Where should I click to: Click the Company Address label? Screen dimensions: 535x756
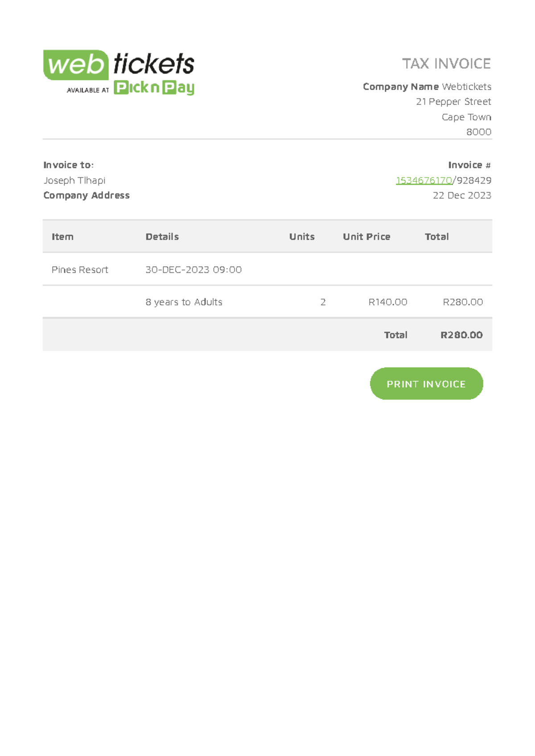[x=86, y=195]
